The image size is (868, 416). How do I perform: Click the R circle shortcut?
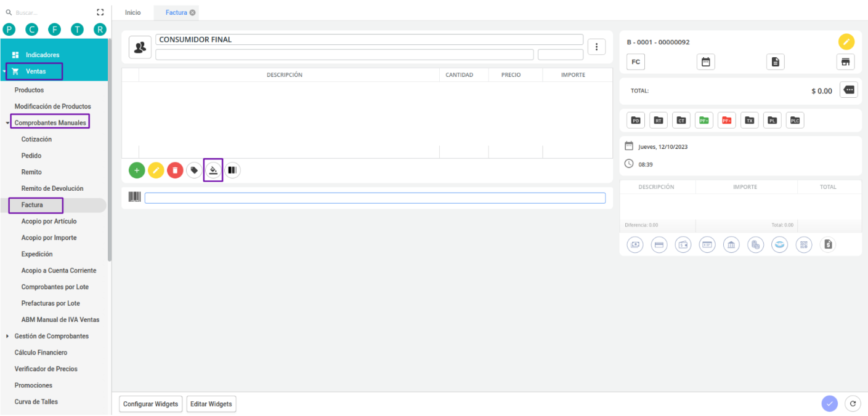[x=100, y=29]
